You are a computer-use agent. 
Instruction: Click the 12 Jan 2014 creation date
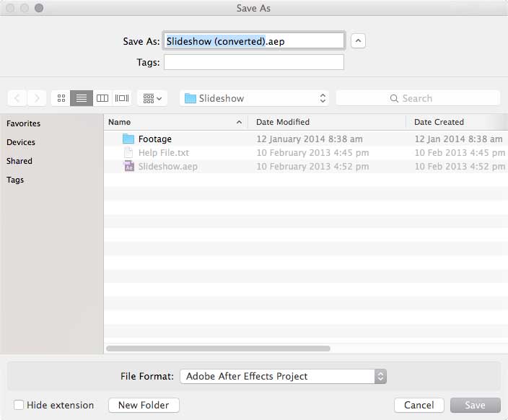(458, 139)
